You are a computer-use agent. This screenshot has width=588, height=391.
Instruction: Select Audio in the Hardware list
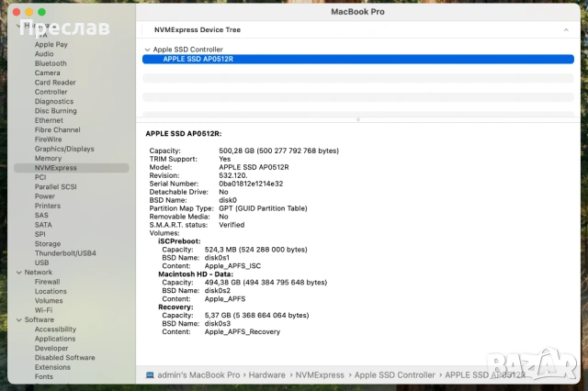pyautogui.click(x=44, y=53)
